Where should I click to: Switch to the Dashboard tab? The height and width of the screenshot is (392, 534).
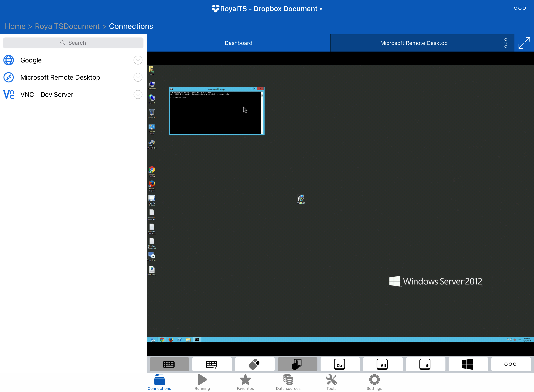[238, 43]
